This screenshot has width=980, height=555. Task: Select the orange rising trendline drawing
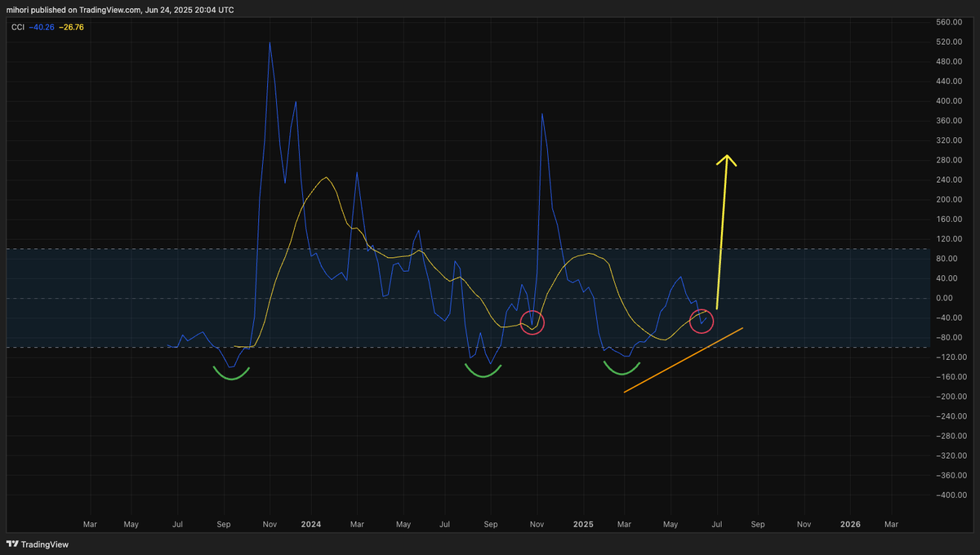[x=684, y=360]
